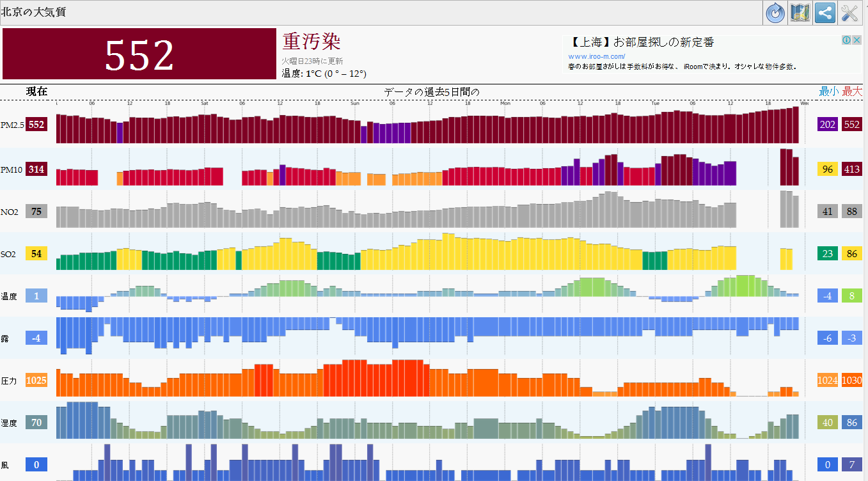
Task: Click the blue share icon
Action: 825,13
